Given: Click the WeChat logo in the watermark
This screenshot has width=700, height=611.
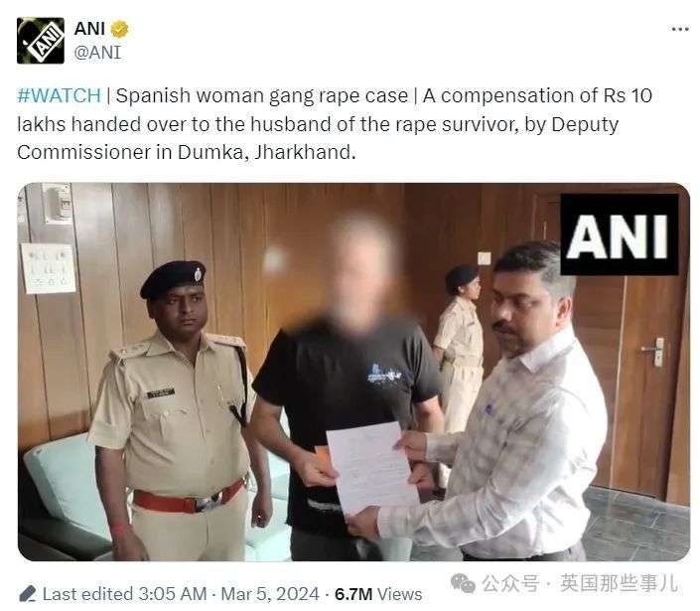Looking at the screenshot, I should (463, 583).
